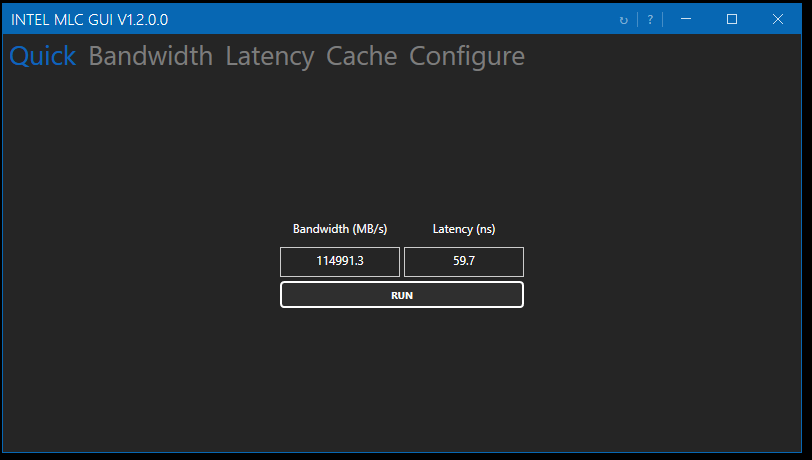Viewport: 812px width, 460px height.
Task: Maximize the Intel MLC GUI window
Action: click(x=732, y=19)
